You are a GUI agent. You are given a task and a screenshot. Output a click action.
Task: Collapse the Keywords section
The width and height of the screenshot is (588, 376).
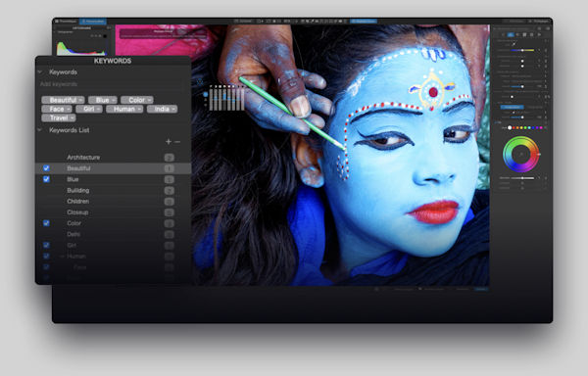tap(40, 71)
